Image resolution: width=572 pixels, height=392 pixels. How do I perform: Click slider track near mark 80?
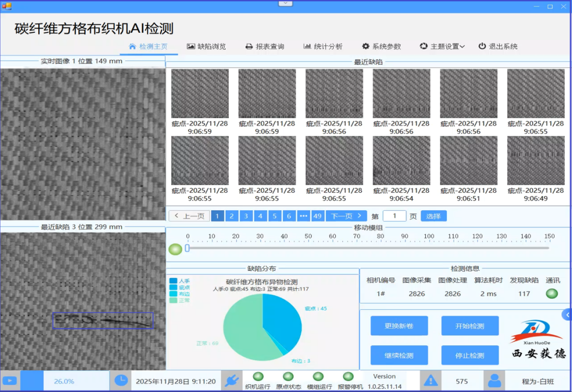[380, 248]
